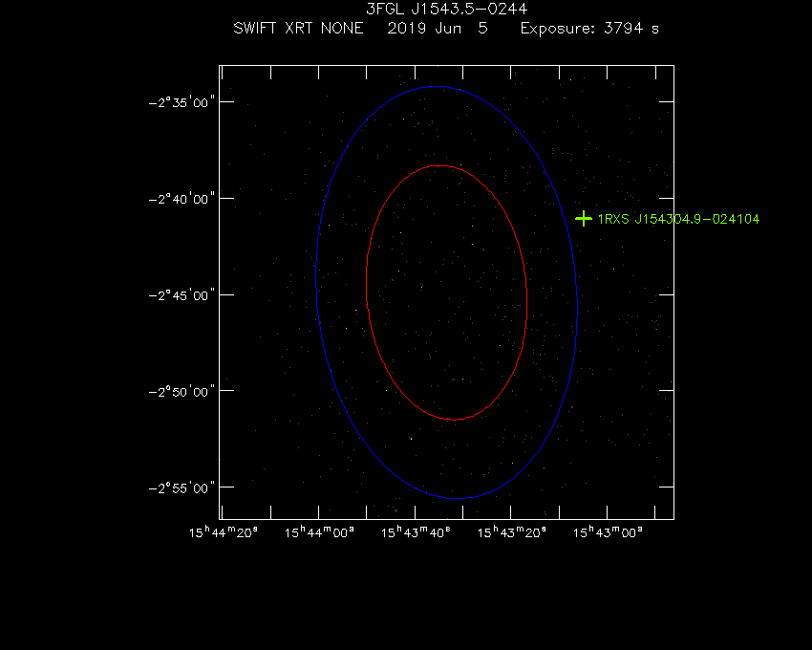
Task: Click the -2°55'00" declination axis label
Action: [x=182, y=487]
